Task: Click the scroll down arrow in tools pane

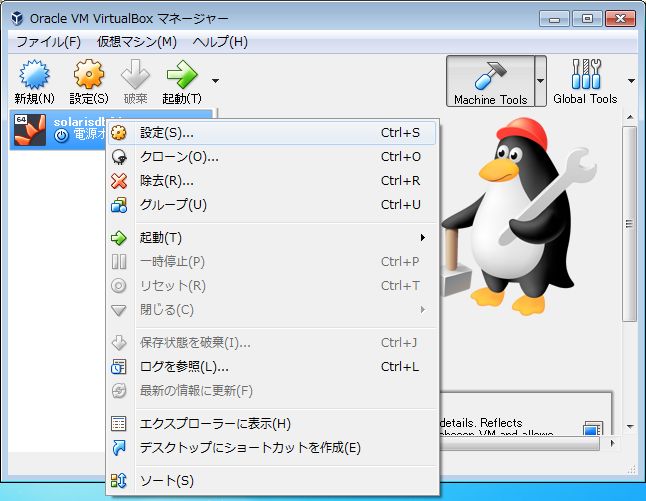Action: 630,426
